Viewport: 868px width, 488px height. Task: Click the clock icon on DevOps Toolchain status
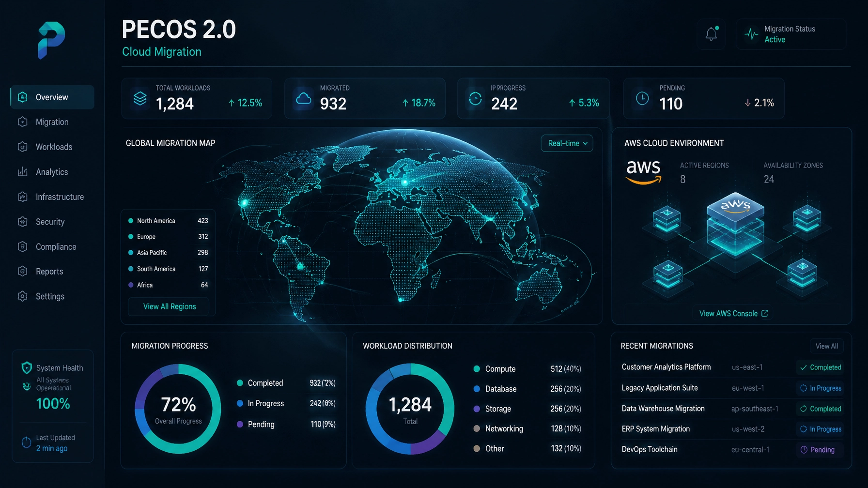[x=804, y=450]
